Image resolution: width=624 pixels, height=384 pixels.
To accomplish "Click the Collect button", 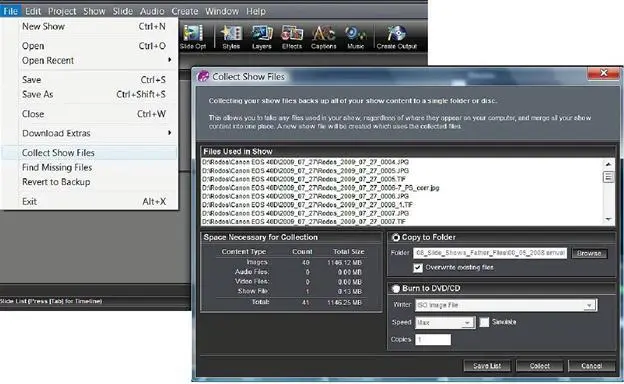I will tap(540, 366).
